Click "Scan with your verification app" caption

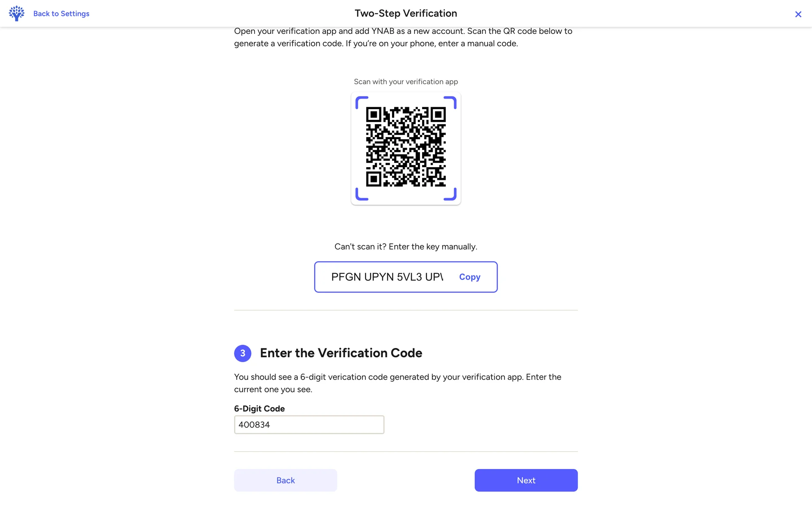pyautogui.click(x=406, y=82)
